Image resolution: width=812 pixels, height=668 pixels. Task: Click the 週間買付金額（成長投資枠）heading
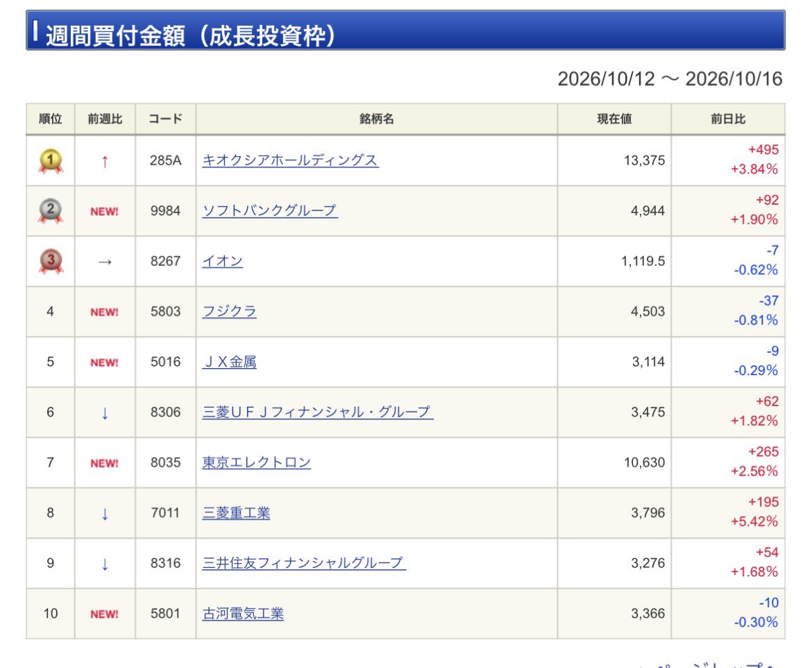[191, 35]
